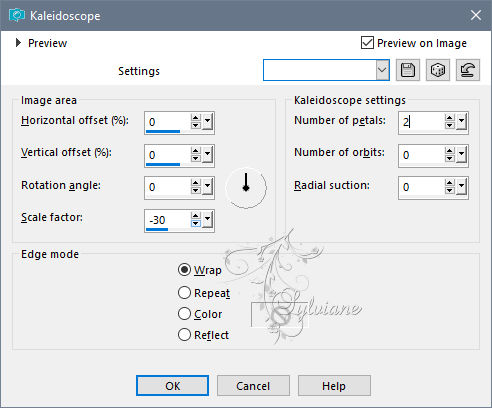Decrease Scale factor with down arrow
The width and height of the screenshot is (492, 408).
pos(195,224)
